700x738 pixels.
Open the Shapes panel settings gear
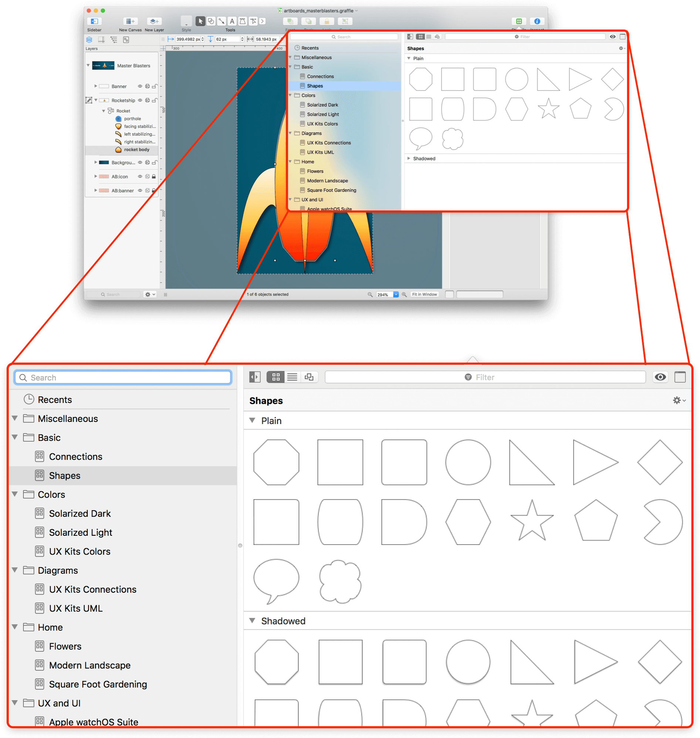[677, 400]
